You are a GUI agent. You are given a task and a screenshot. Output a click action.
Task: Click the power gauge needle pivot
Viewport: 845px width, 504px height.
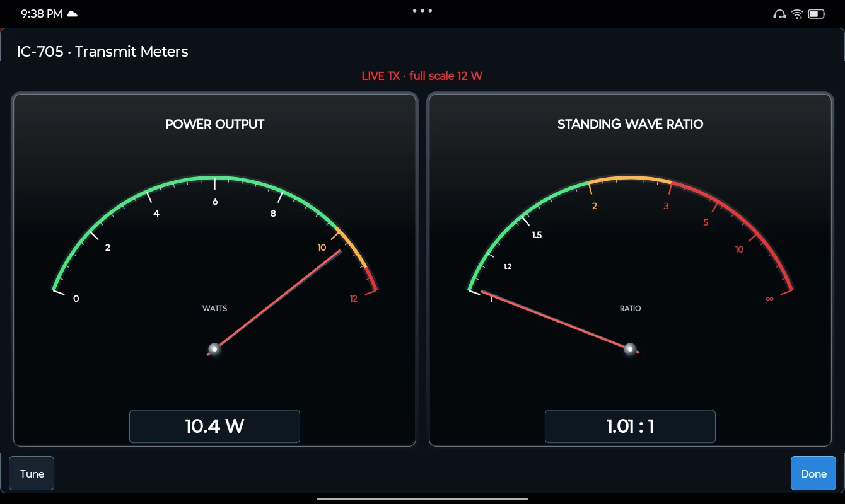tap(214, 349)
